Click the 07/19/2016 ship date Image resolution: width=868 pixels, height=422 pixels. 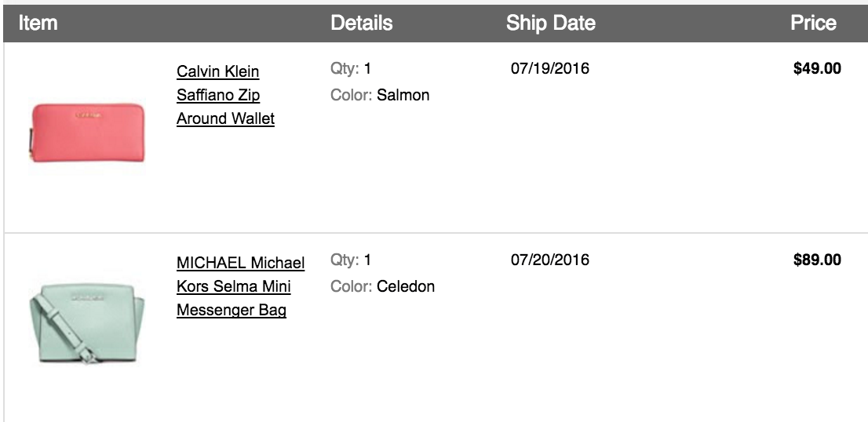tap(549, 68)
